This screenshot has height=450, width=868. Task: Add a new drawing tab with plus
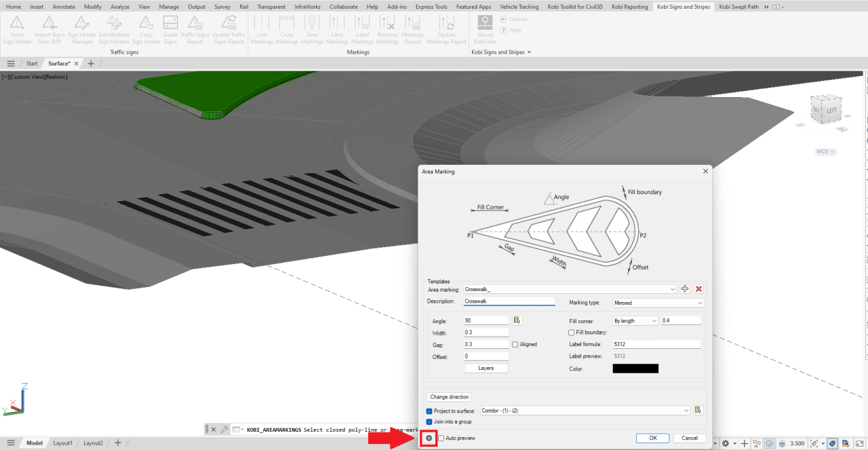(x=91, y=64)
